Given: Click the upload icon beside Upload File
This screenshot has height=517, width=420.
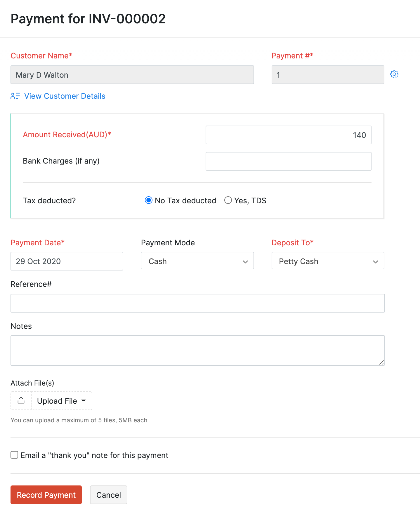Looking at the screenshot, I should (20, 400).
